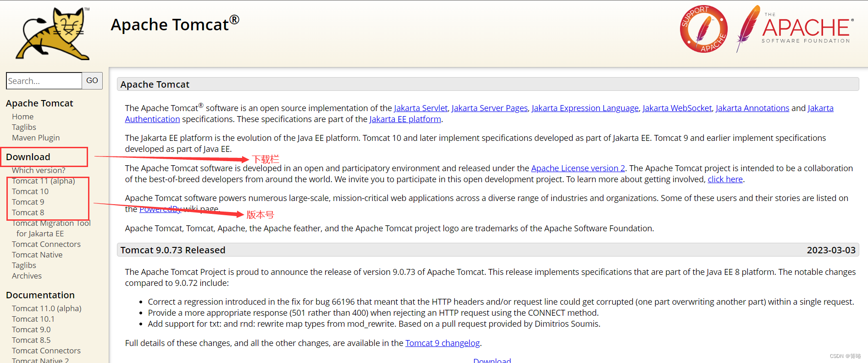
Task: Follow the Jakarta Annotations link
Action: [752, 108]
